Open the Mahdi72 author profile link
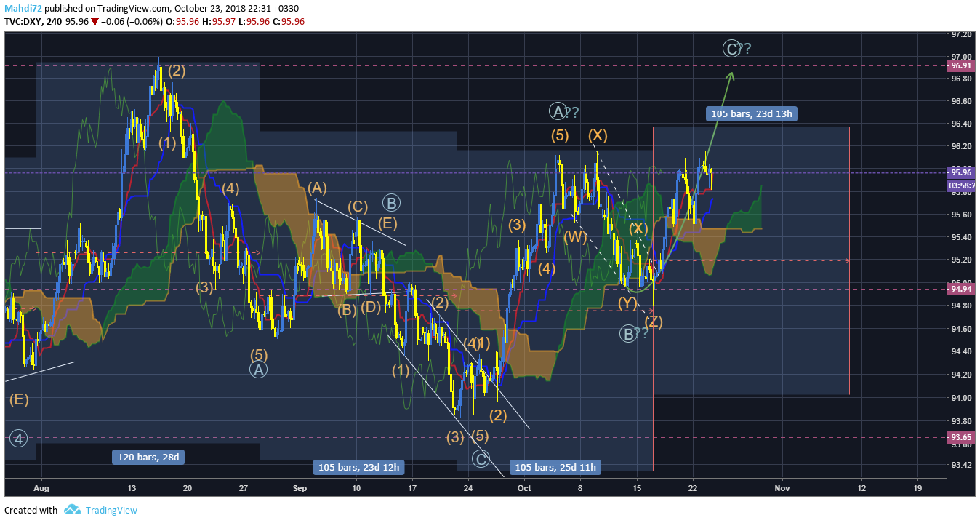 click(x=23, y=9)
